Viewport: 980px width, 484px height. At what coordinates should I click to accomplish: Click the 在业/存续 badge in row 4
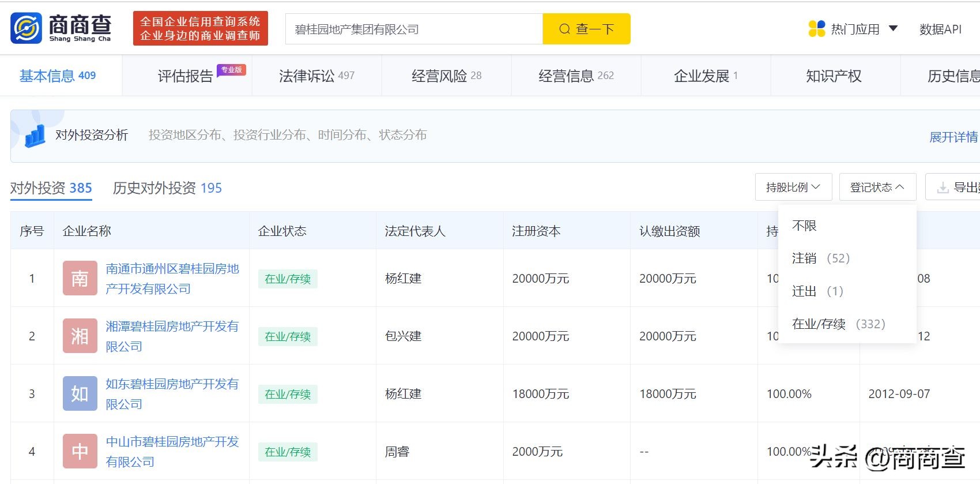288,452
